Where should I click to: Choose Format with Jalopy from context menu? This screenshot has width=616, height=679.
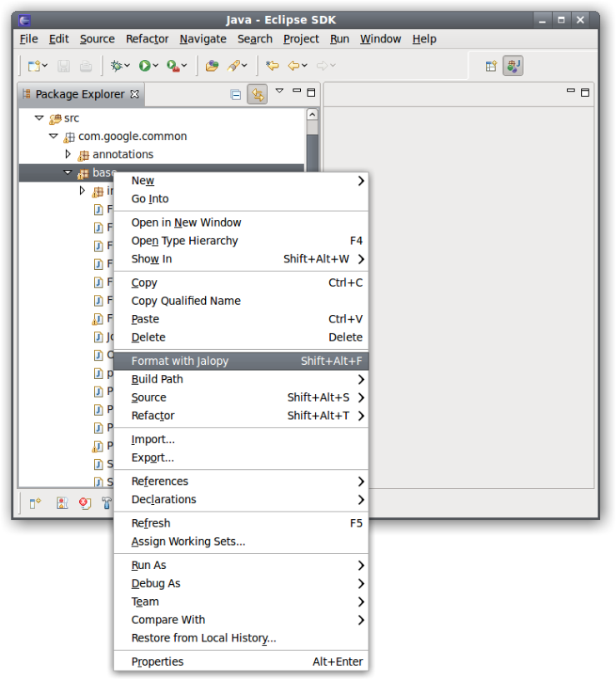(x=241, y=361)
